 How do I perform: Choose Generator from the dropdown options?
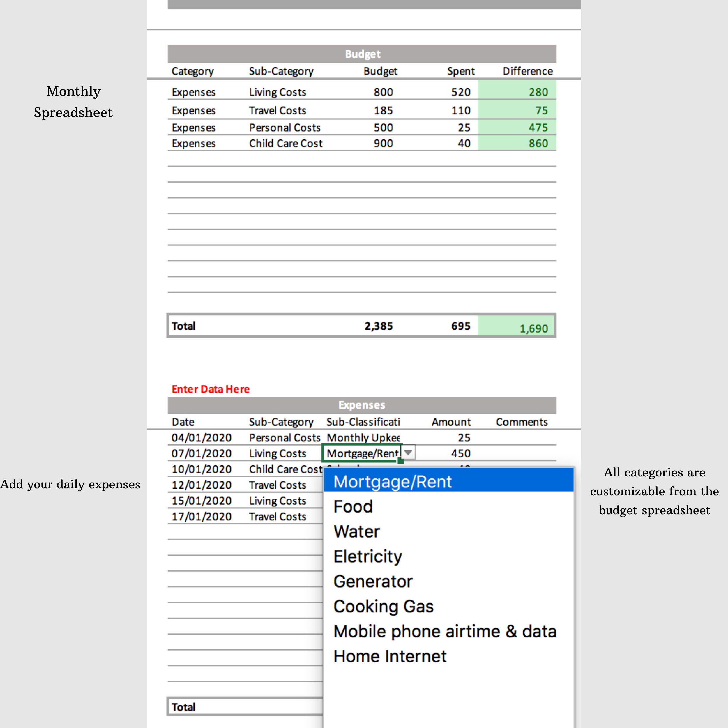(373, 581)
